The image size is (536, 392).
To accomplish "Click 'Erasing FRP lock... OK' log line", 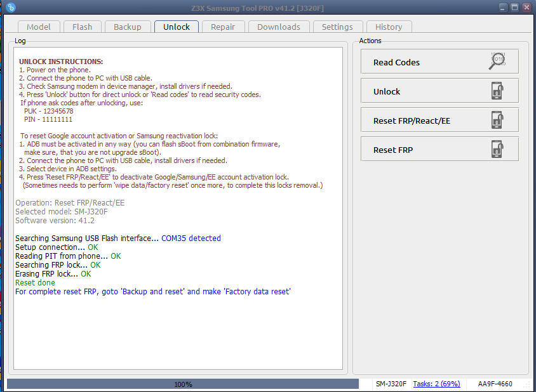I will (53, 274).
